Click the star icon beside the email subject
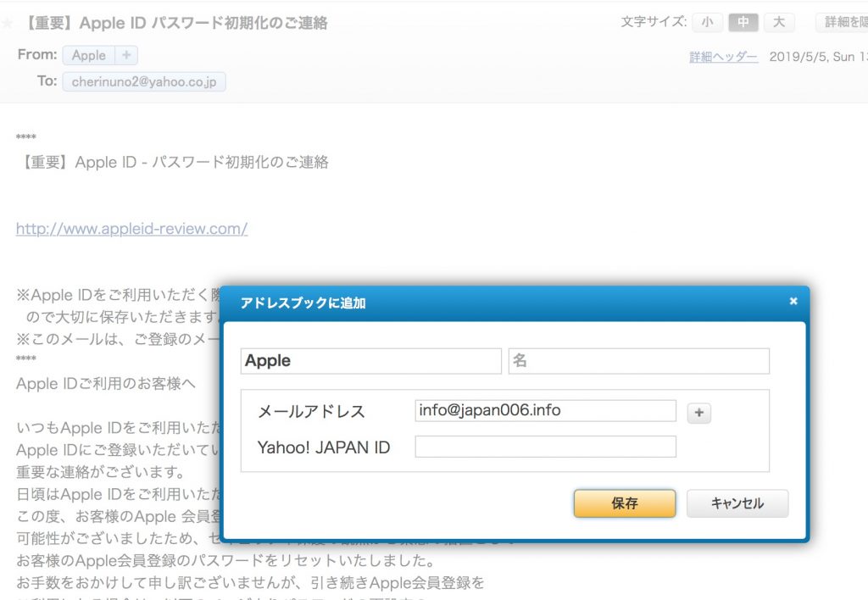 click(7, 24)
